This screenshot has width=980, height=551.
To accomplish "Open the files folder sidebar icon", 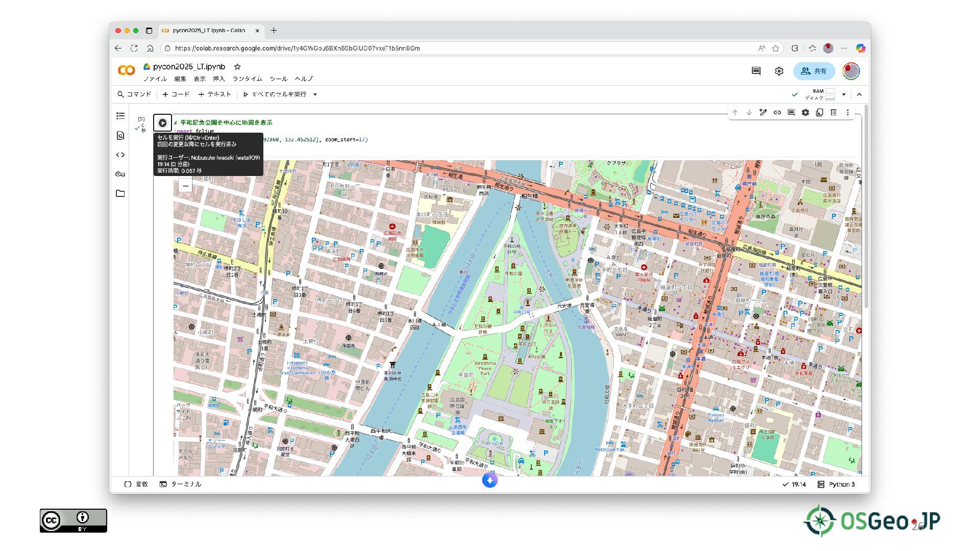I will [120, 193].
